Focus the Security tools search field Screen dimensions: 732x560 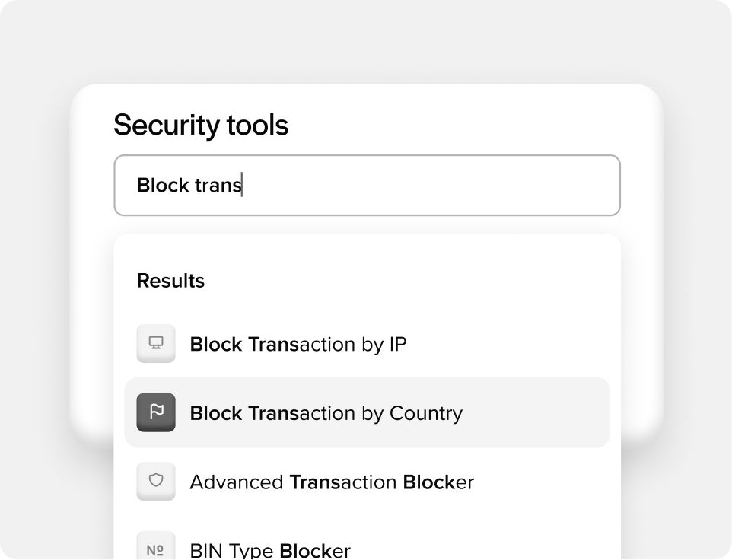coord(367,185)
